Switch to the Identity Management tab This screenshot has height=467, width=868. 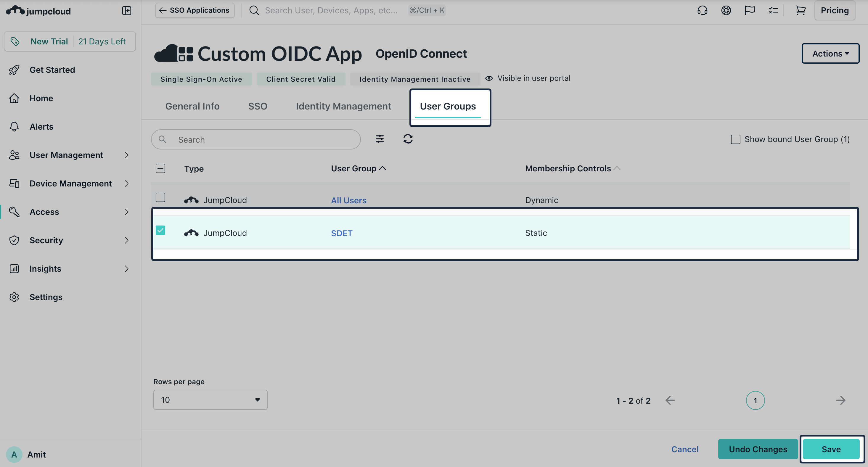343,106
